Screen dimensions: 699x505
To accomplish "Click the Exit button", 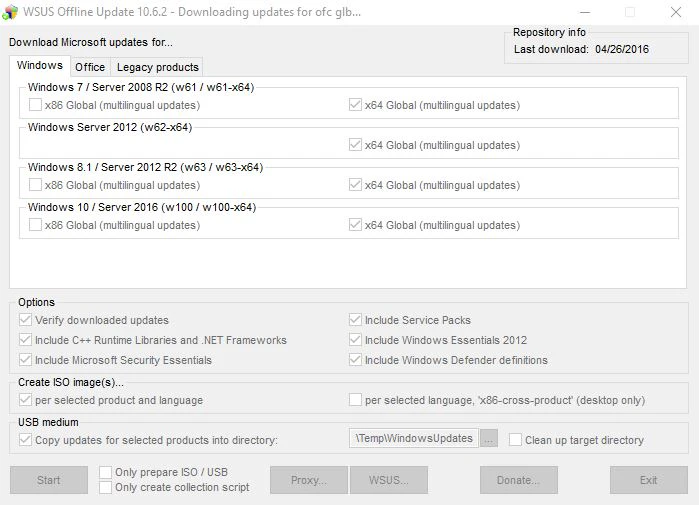I will click(648, 480).
